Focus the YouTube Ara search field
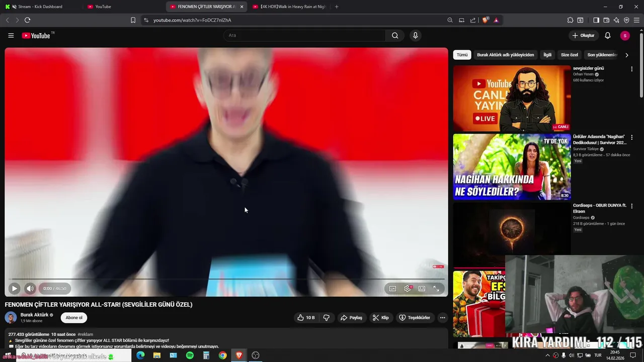 (x=305, y=35)
